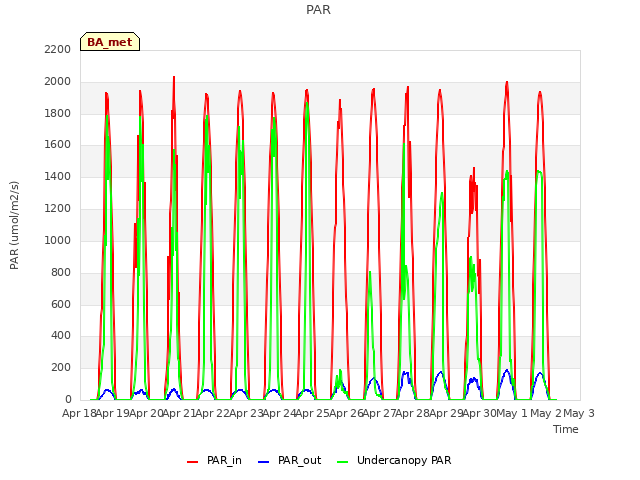Viewport: 640px width, 480px height.
Task: Click the green Undercanopy PAR legend swatch
Action: 343,462
